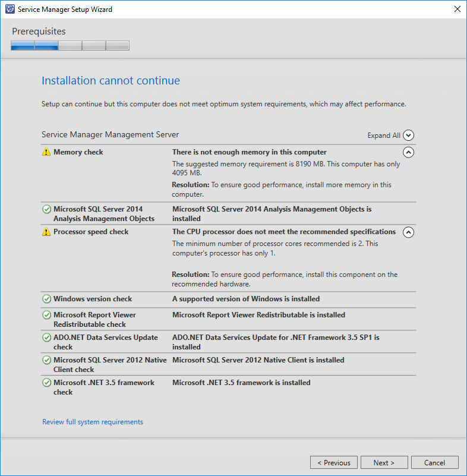Cancel the setup wizard

434,462
